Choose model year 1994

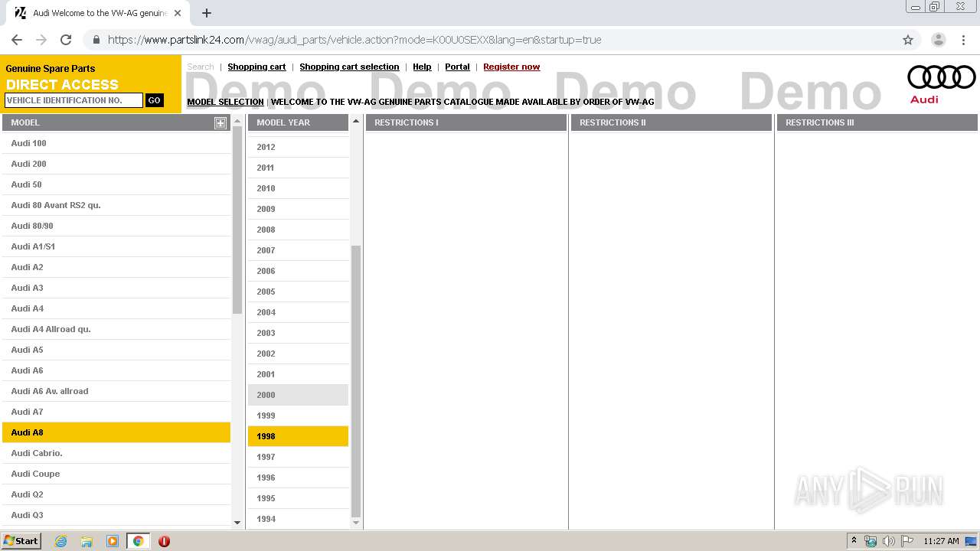click(299, 519)
